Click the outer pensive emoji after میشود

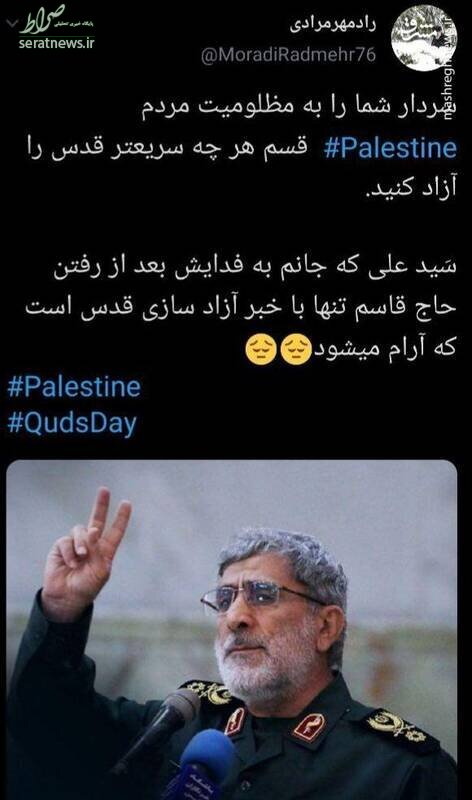261,349
